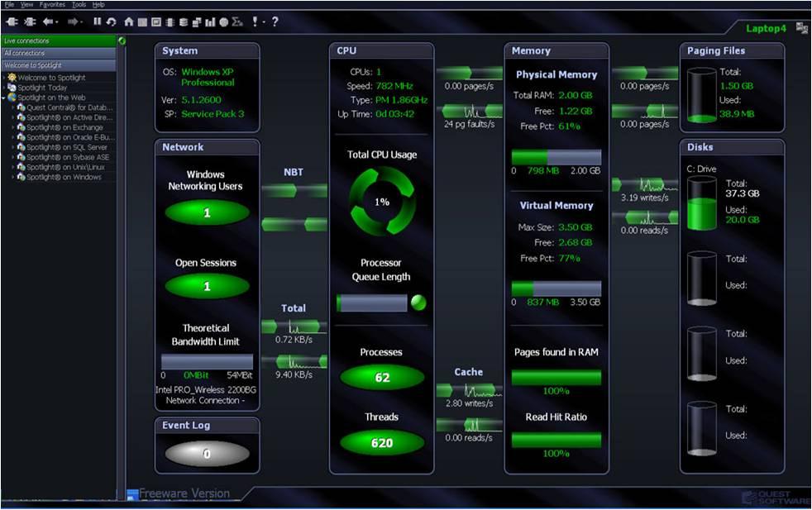Click the Theoretical Bandwidth Limit bar
Image resolution: width=812 pixels, height=510 pixels.
click(x=208, y=361)
